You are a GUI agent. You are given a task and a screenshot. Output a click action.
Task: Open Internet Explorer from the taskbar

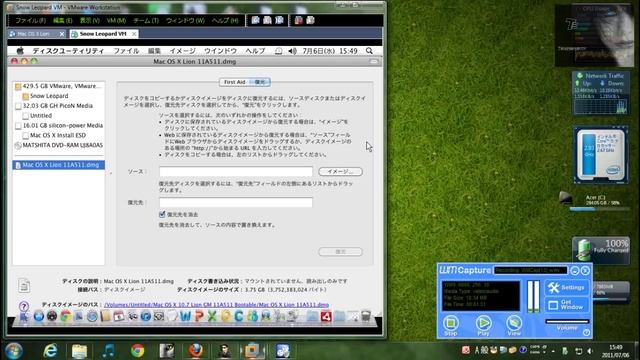click(50, 351)
